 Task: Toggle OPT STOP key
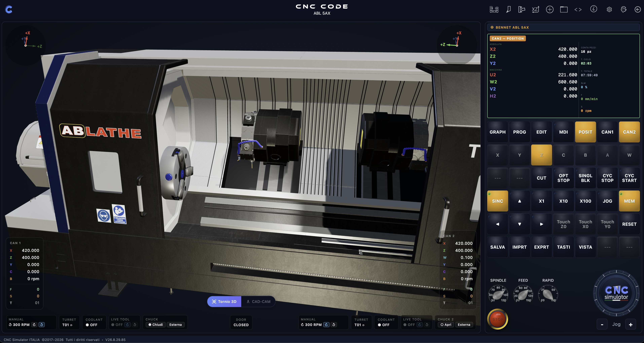[563, 178]
